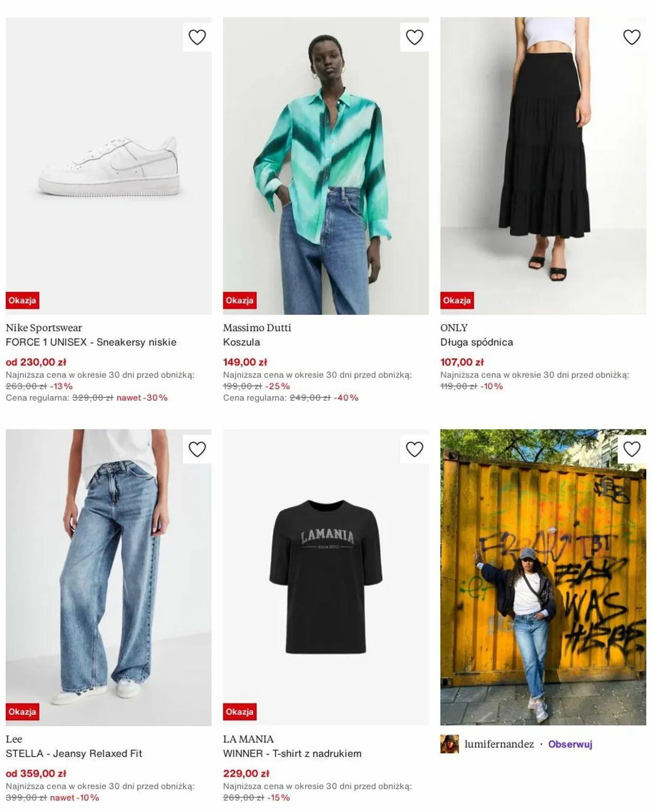The image size is (652, 812).
Task: View the black tiered skirt photo
Action: 543,166
